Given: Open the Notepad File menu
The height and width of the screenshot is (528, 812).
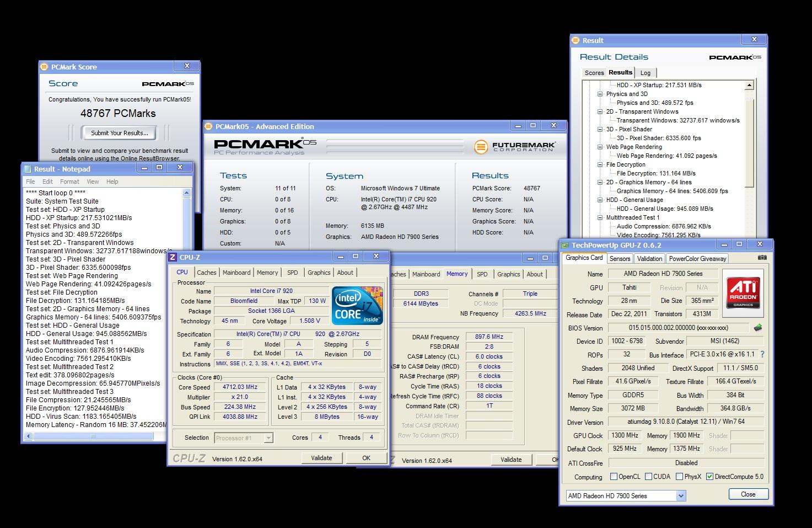Looking at the screenshot, I should [x=30, y=182].
